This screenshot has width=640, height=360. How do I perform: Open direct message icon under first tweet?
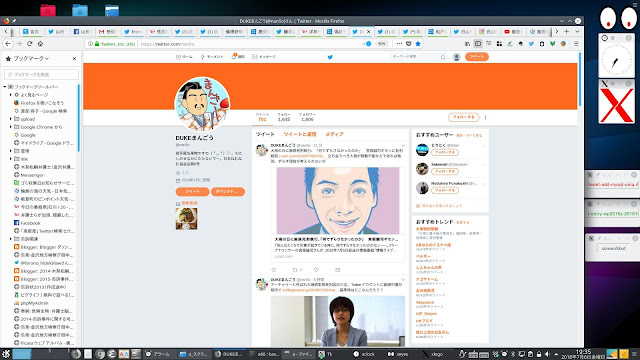pyautogui.click(x=338, y=270)
